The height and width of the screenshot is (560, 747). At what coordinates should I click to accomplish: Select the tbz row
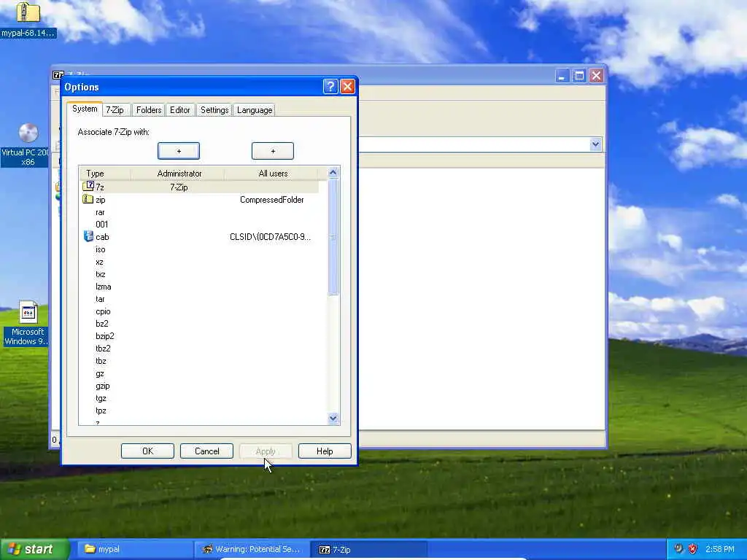(x=198, y=361)
